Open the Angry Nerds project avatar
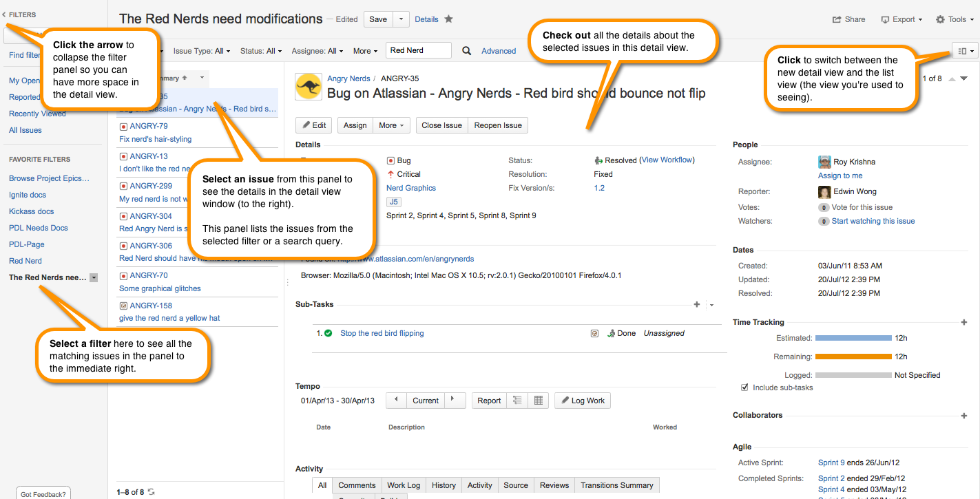This screenshot has height=499, width=980. pyautogui.click(x=309, y=86)
